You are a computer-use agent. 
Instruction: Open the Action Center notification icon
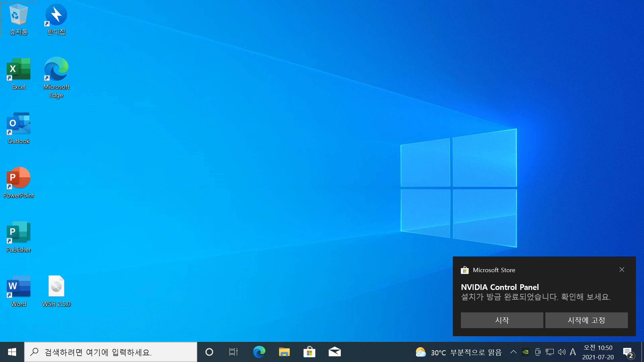coord(629,352)
